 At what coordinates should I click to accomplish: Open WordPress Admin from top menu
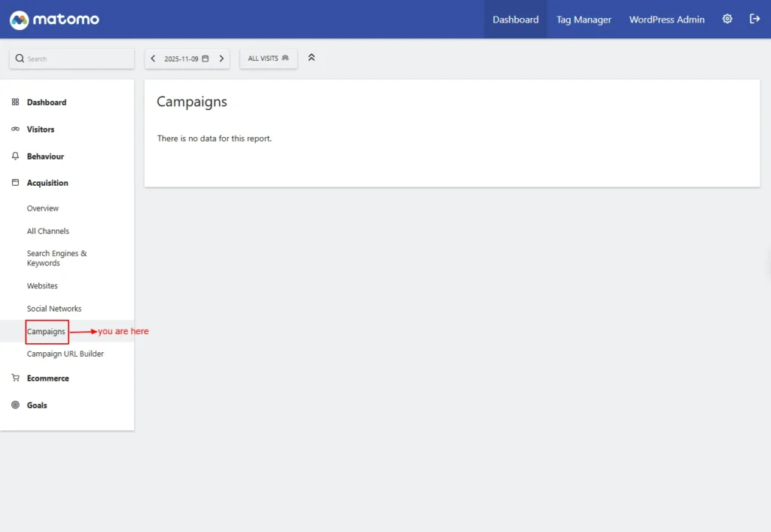[x=666, y=20]
